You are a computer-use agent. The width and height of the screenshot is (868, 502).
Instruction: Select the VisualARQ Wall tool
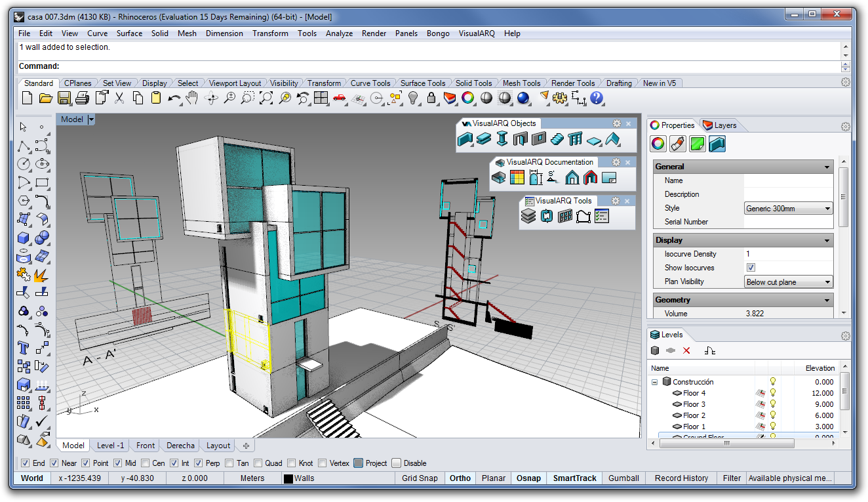click(x=465, y=139)
